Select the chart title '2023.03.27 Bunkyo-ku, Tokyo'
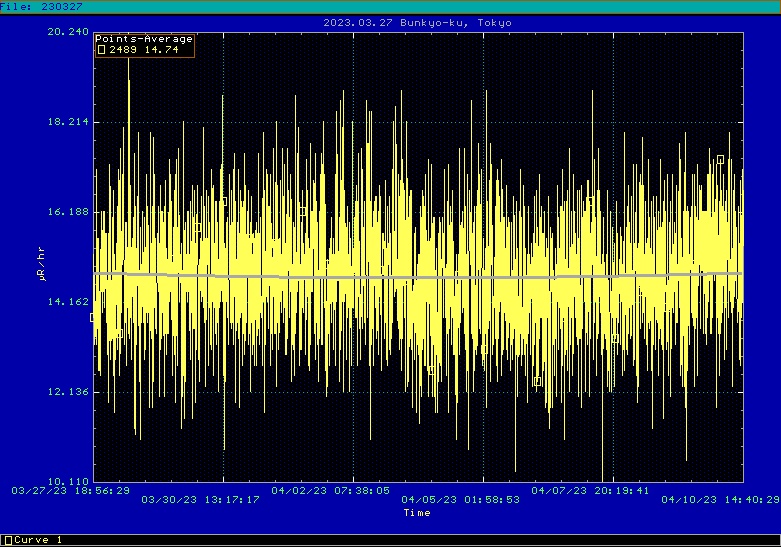Screen dimensions: 781x547 418,23
